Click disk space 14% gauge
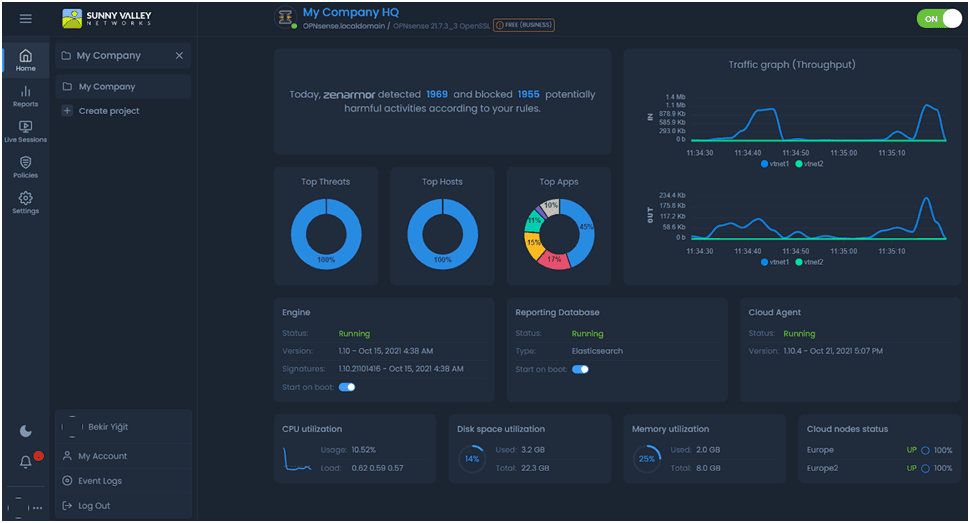970x523 pixels. (472, 459)
